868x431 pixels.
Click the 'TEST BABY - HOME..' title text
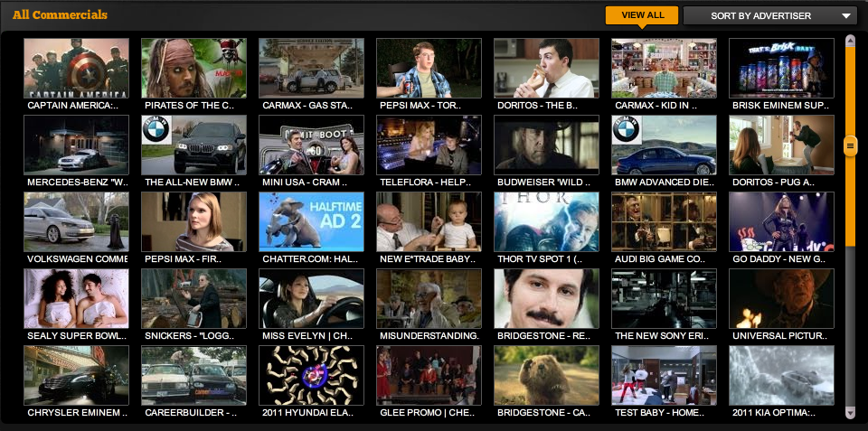(x=659, y=412)
